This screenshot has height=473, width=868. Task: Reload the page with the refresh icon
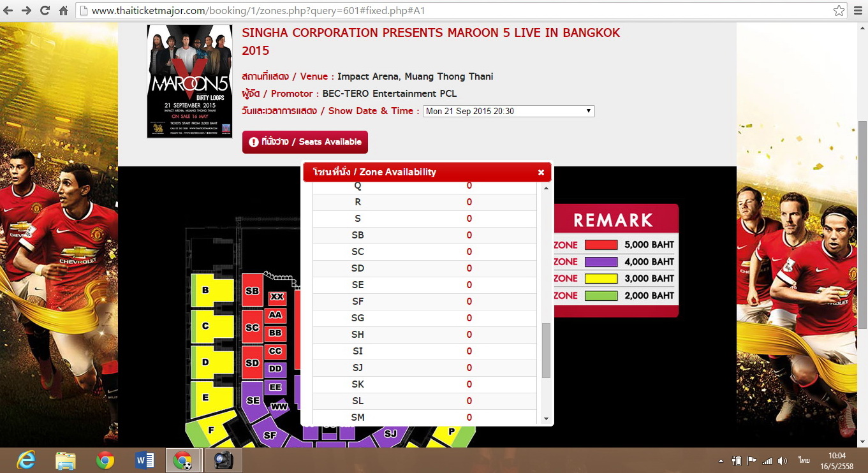[x=45, y=11]
